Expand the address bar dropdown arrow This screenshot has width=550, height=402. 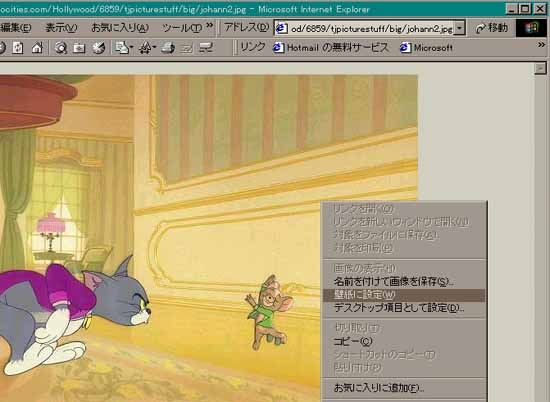460,28
